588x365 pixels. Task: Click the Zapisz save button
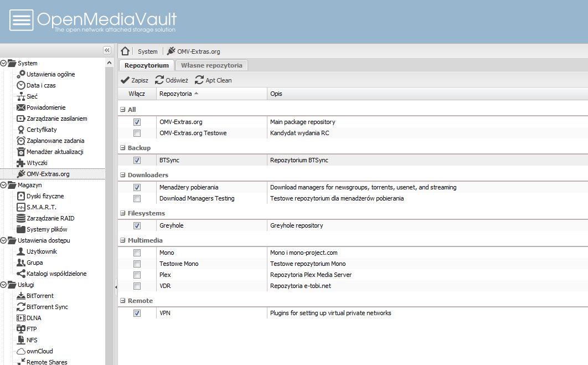pyautogui.click(x=135, y=80)
